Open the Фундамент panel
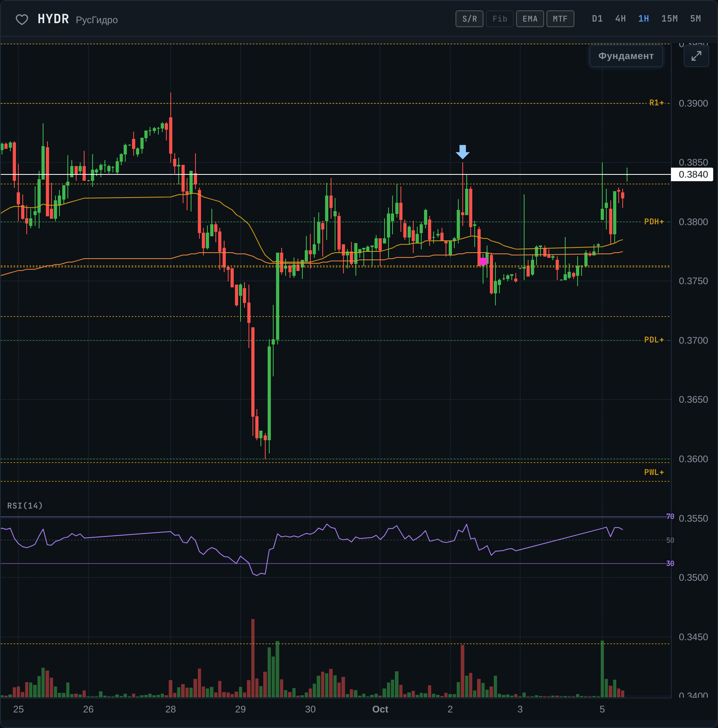This screenshot has height=728, width=718. pyautogui.click(x=626, y=56)
